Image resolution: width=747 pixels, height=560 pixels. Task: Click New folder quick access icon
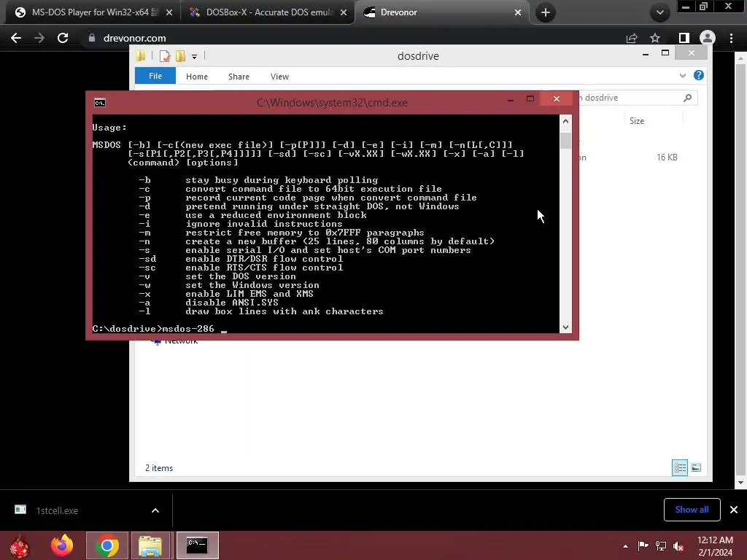click(181, 56)
